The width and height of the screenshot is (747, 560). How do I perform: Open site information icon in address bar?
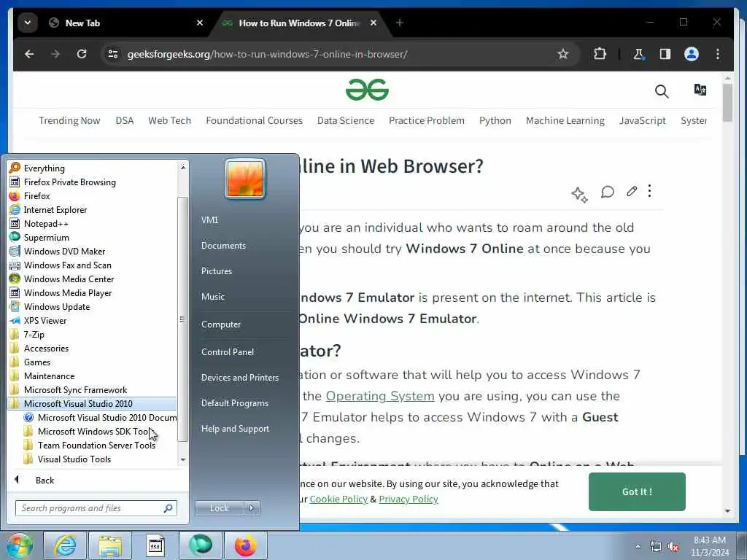(113, 54)
